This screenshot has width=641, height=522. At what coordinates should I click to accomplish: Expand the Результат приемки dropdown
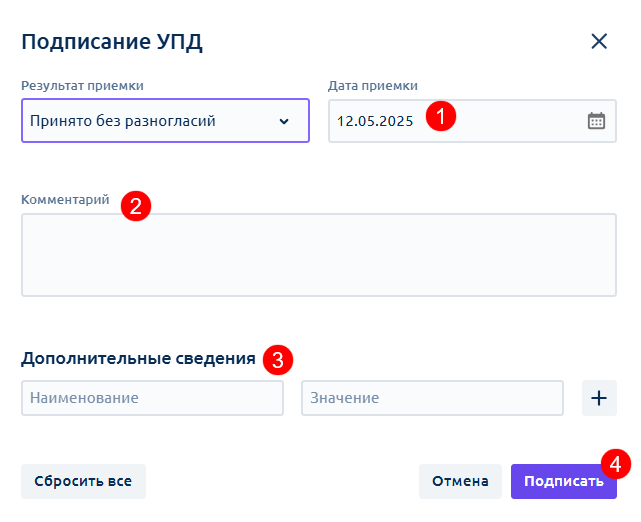165,121
